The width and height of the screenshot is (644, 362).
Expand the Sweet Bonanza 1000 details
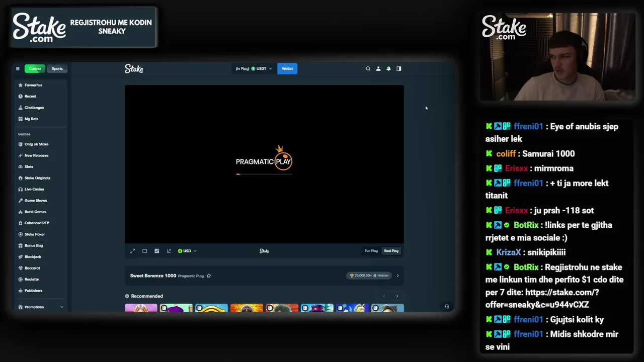pos(397,276)
